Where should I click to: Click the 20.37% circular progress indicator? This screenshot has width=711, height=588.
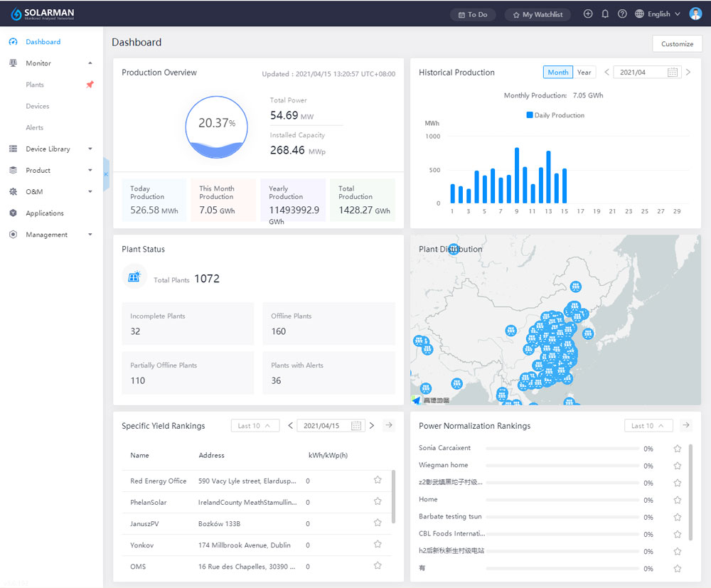pos(217,127)
